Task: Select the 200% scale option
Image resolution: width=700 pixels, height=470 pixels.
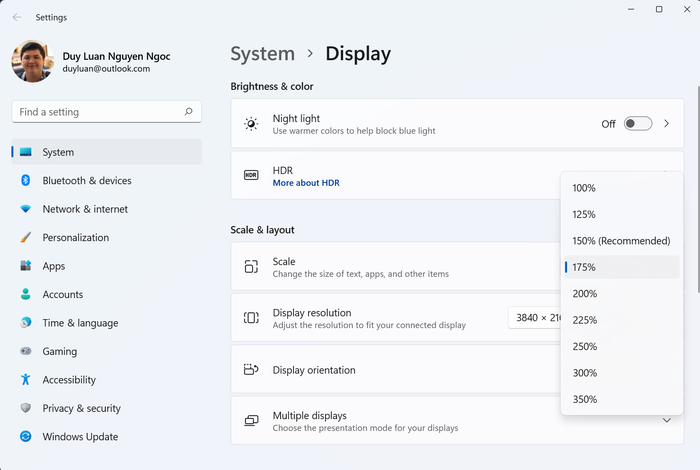Action: tap(584, 294)
